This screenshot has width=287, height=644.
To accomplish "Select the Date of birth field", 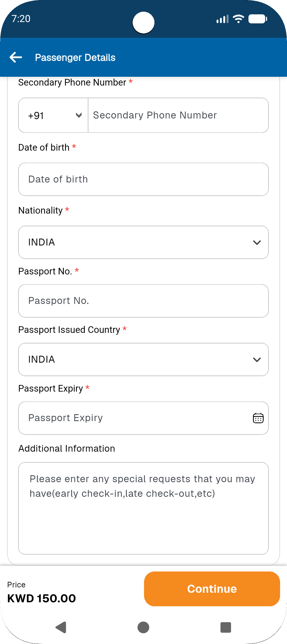I will tap(143, 179).
